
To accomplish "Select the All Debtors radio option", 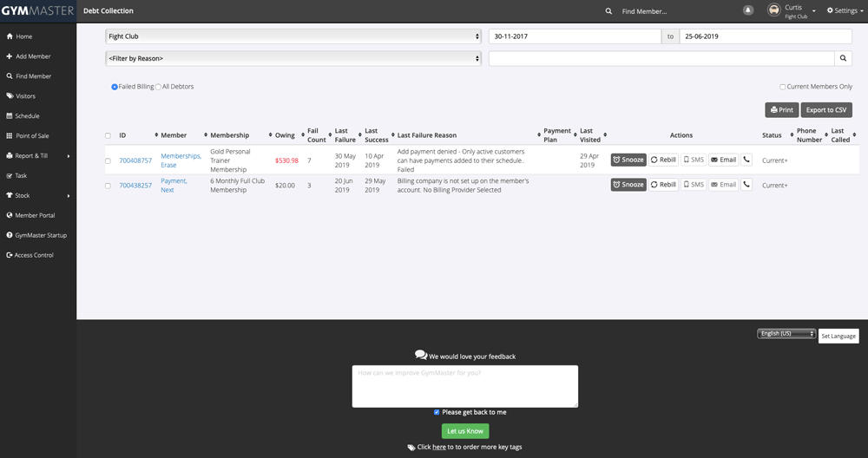I will pos(158,87).
